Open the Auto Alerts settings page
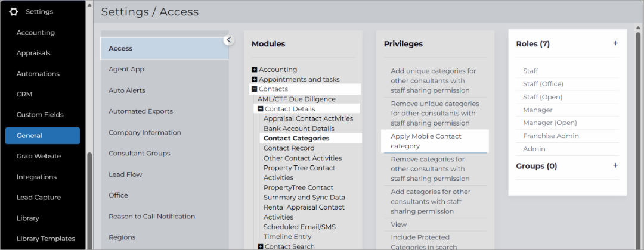This screenshot has height=250, width=644. pos(127,90)
